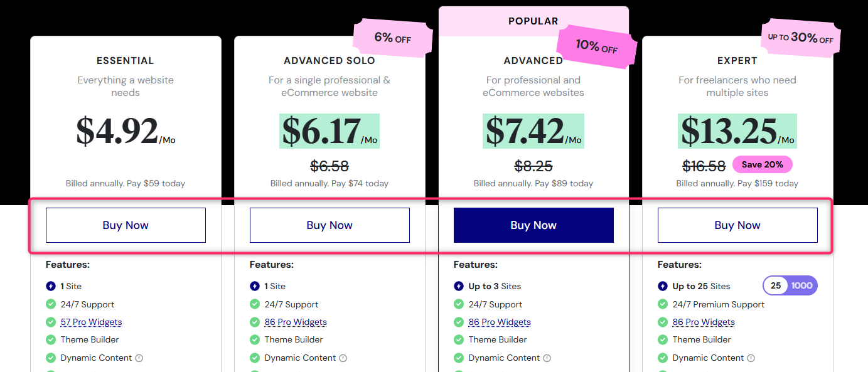
Task: Open 86 Pro Widgets link in Advanced Solo
Action: tap(296, 322)
